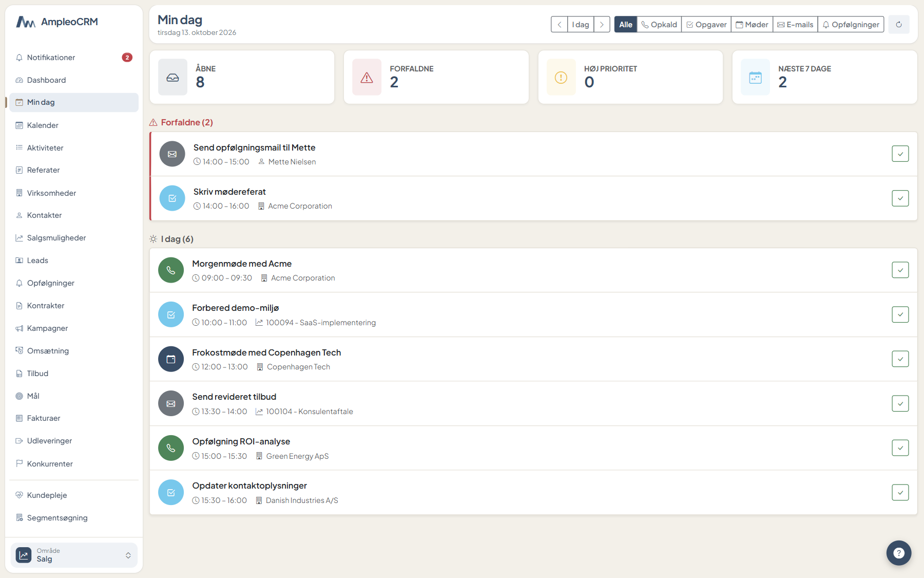The height and width of the screenshot is (578, 924).
Task: Click the envelope icon for Send opfølgningsmail til Mette
Action: point(172,154)
